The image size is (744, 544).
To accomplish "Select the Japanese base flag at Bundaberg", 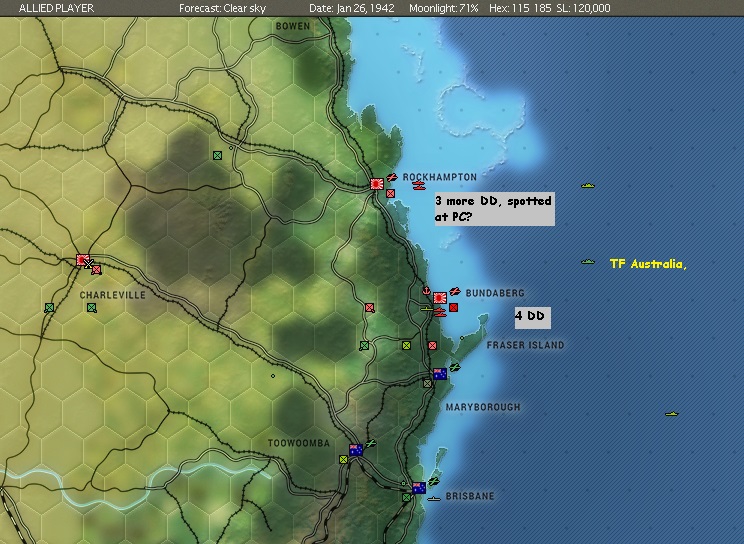I will (x=440, y=298).
